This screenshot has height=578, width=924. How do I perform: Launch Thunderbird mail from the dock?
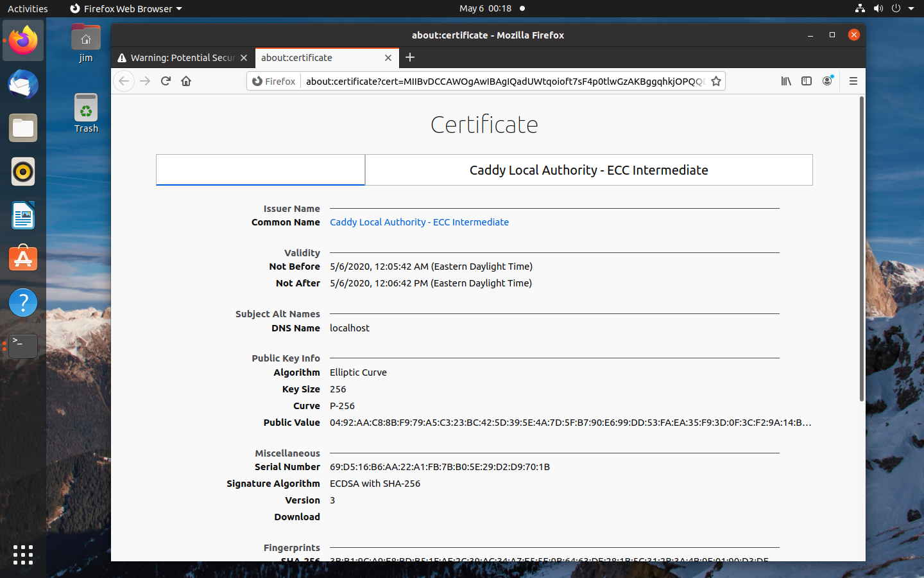point(23,84)
